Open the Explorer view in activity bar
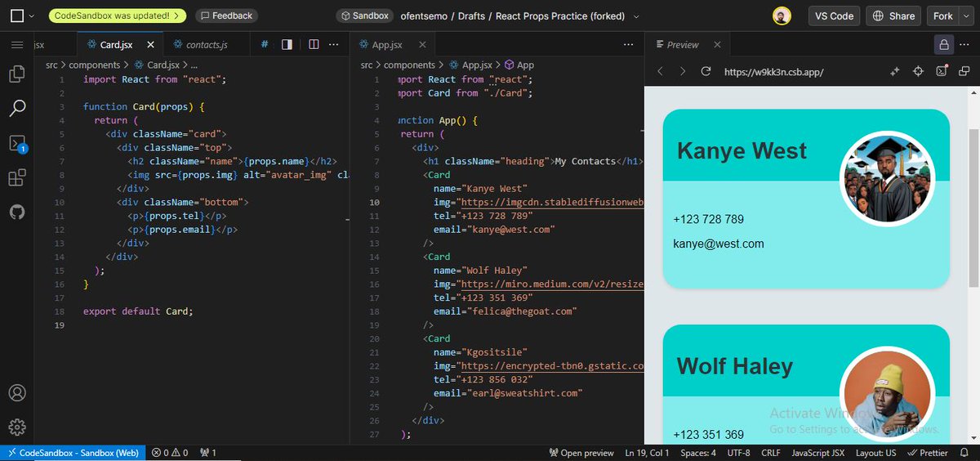The height and width of the screenshot is (461, 980). tap(17, 74)
